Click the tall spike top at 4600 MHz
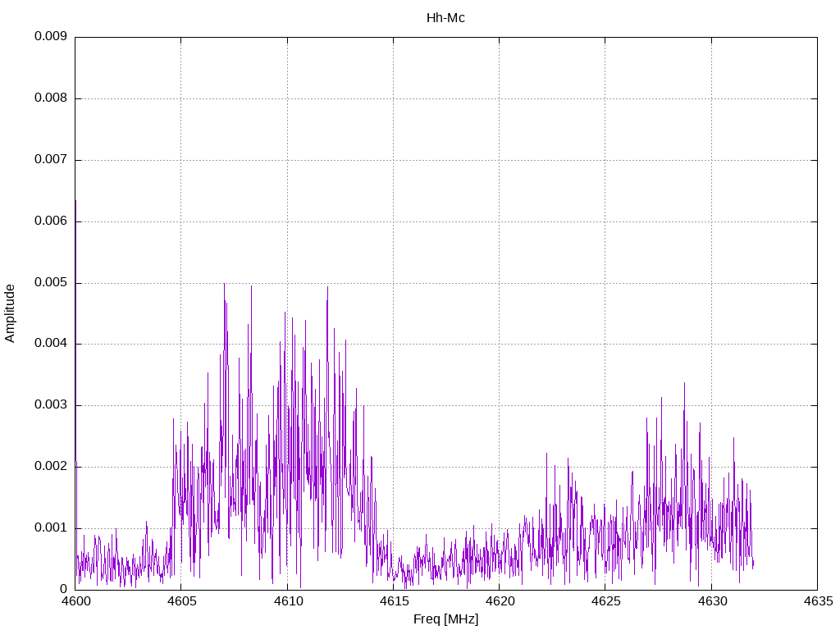 point(75,201)
